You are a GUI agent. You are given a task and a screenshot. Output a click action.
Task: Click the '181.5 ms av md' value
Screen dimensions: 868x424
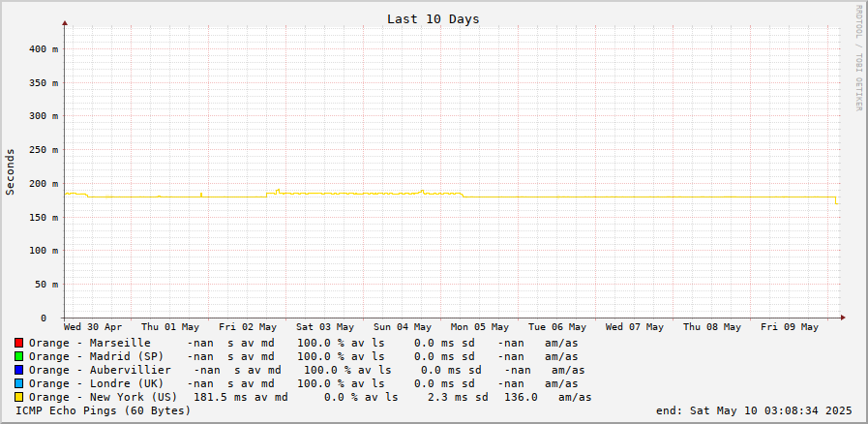click(x=241, y=397)
